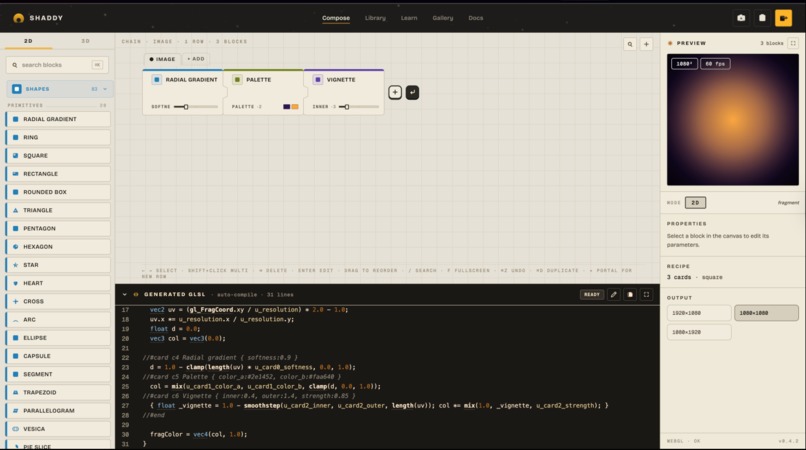Select the Capsule block
The image size is (806, 450).
click(x=58, y=356)
